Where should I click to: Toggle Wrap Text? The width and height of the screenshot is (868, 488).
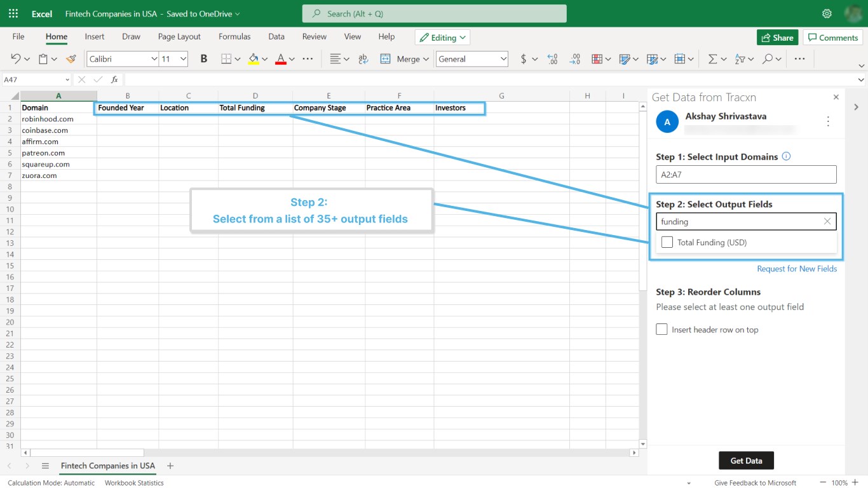pos(363,59)
